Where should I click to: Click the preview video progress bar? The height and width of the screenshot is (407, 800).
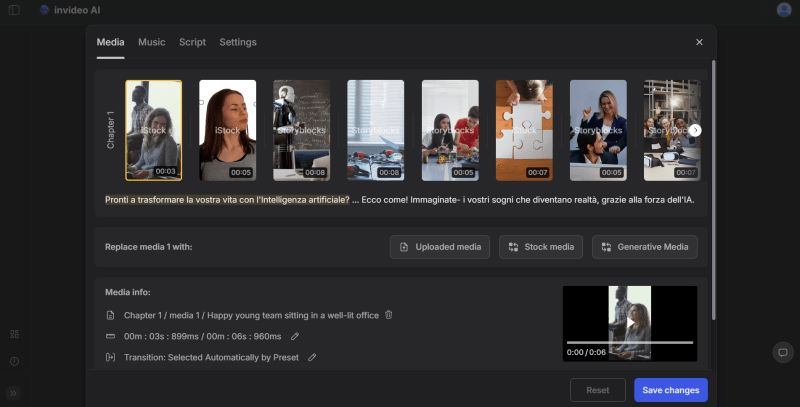[x=630, y=343]
